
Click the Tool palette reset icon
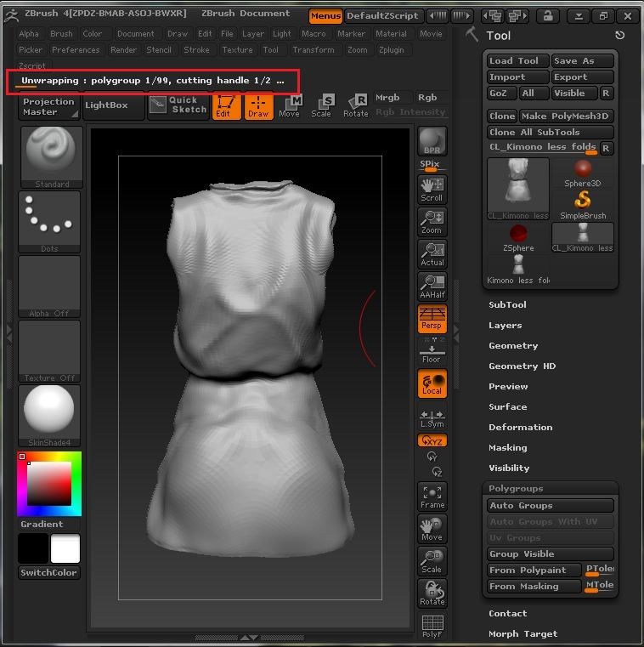click(619, 36)
